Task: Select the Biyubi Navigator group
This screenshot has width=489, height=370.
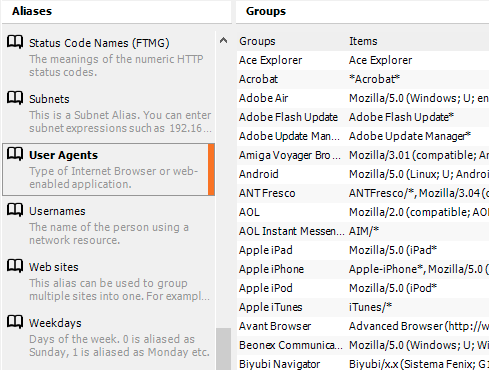Action: click(x=279, y=364)
